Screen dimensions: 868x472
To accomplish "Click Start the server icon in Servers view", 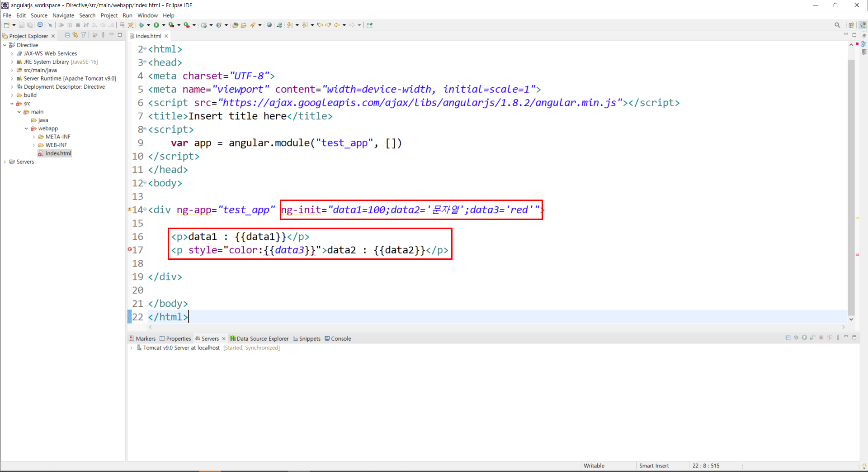I will [804, 338].
